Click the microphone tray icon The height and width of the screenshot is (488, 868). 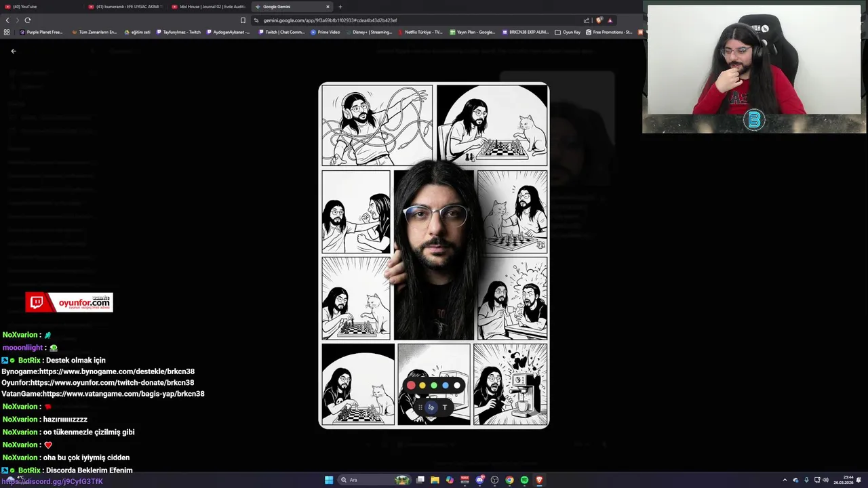[806, 480]
